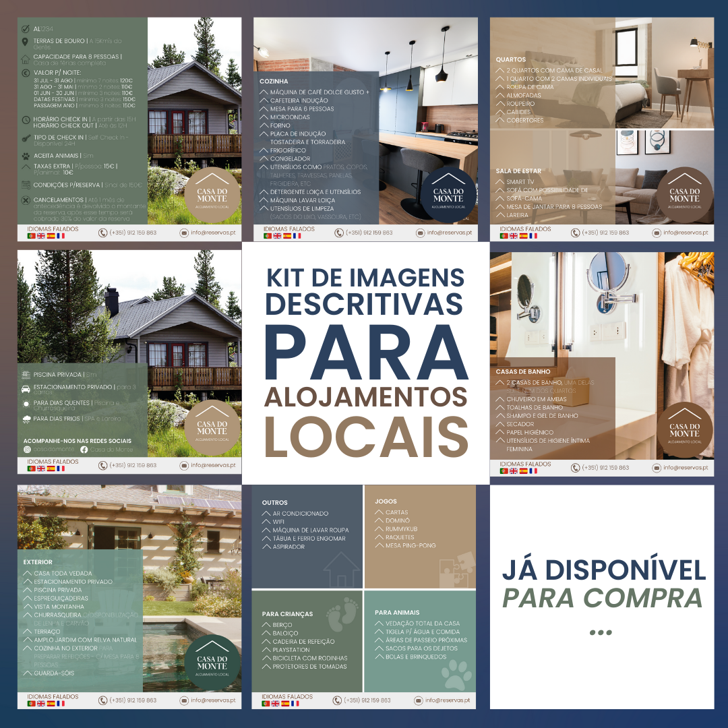This screenshot has height=728, width=728.
Task: Click the Instagram icon beside casadomonte
Action: pyautogui.click(x=27, y=450)
